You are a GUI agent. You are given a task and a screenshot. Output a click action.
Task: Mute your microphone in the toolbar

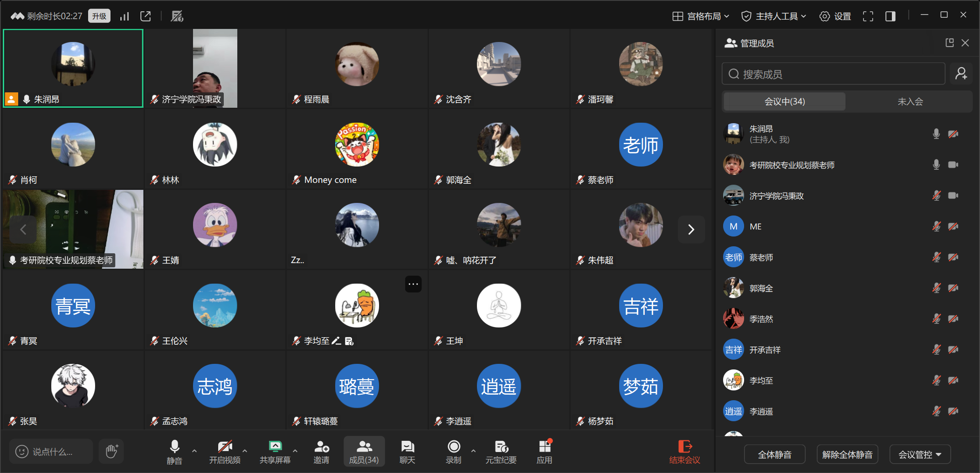click(174, 452)
